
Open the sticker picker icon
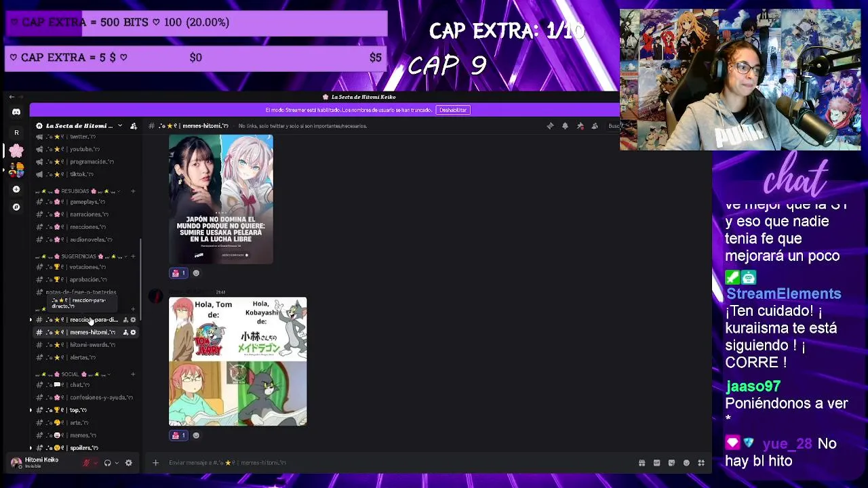(x=671, y=463)
